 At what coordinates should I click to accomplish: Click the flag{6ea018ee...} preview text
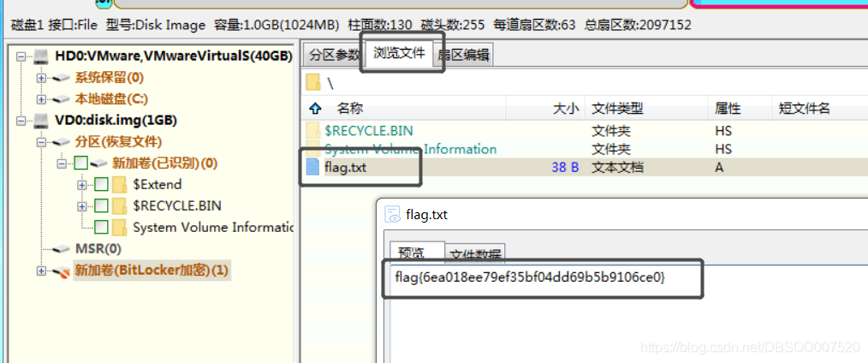pos(530,277)
